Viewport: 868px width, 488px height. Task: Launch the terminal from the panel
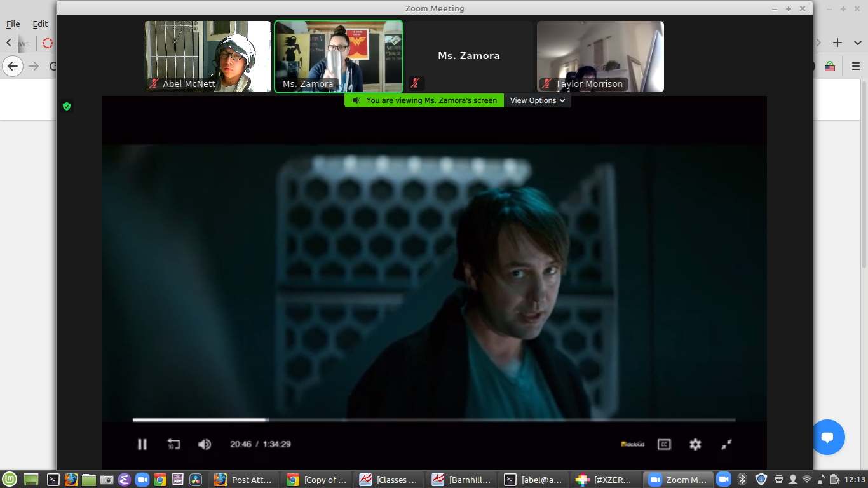(54, 480)
